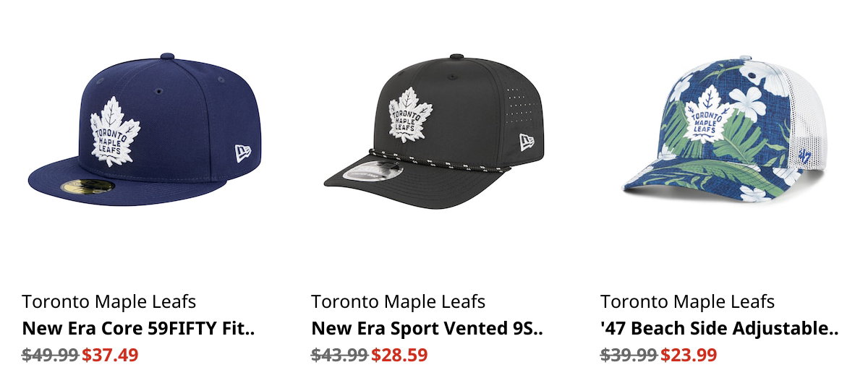Click the $37.49 sale price
868x383 pixels.
(x=110, y=355)
